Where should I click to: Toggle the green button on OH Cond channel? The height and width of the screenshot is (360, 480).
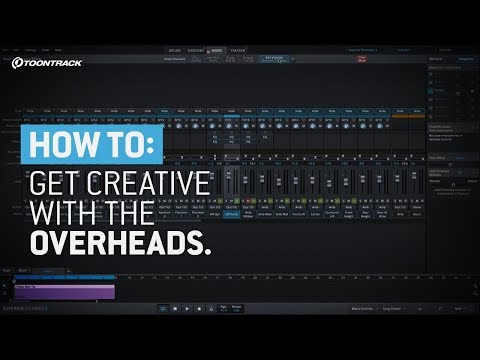pyautogui.click(x=237, y=201)
